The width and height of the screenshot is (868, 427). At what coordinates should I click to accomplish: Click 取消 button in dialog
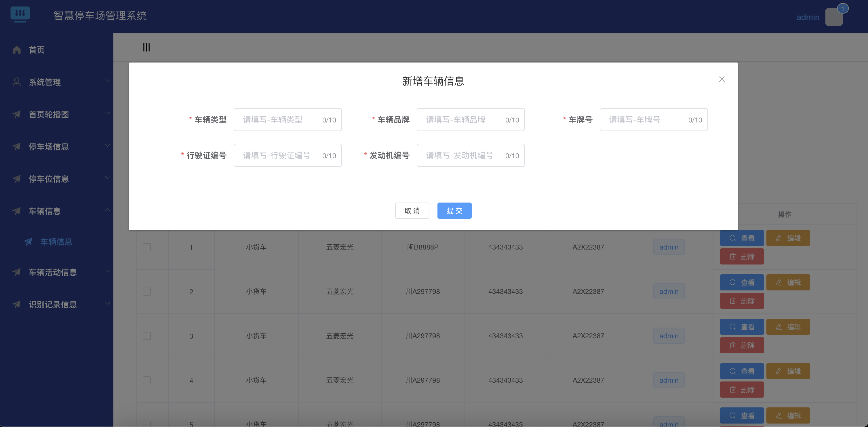click(412, 211)
